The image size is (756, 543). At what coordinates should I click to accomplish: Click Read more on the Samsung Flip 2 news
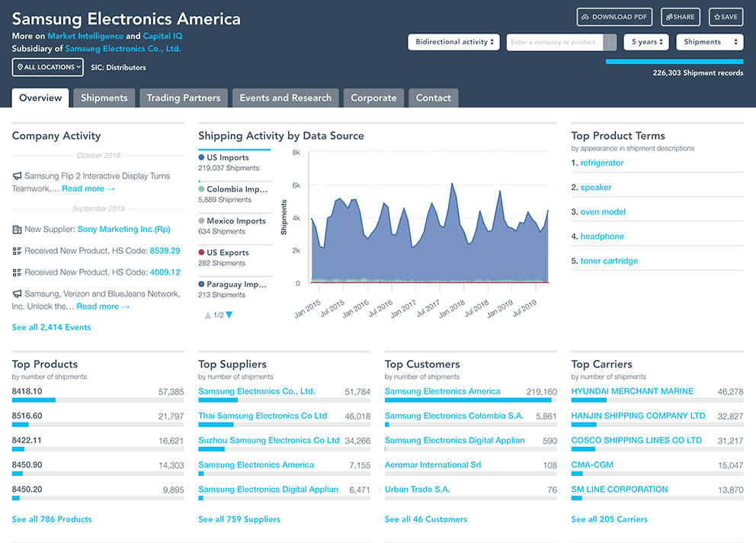[88, 188]
